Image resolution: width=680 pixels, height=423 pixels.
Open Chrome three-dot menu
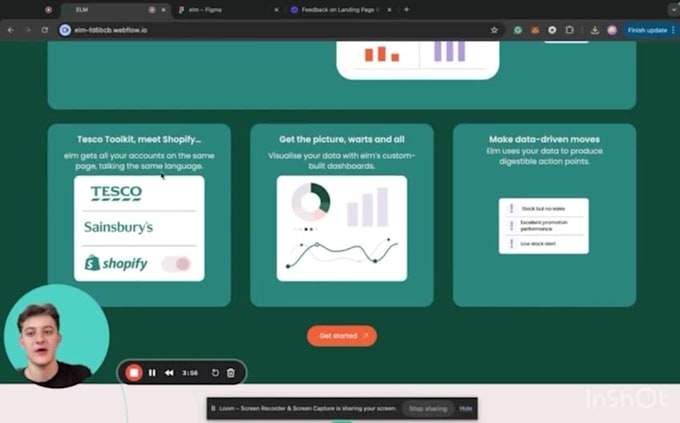(x=673, y=30)
